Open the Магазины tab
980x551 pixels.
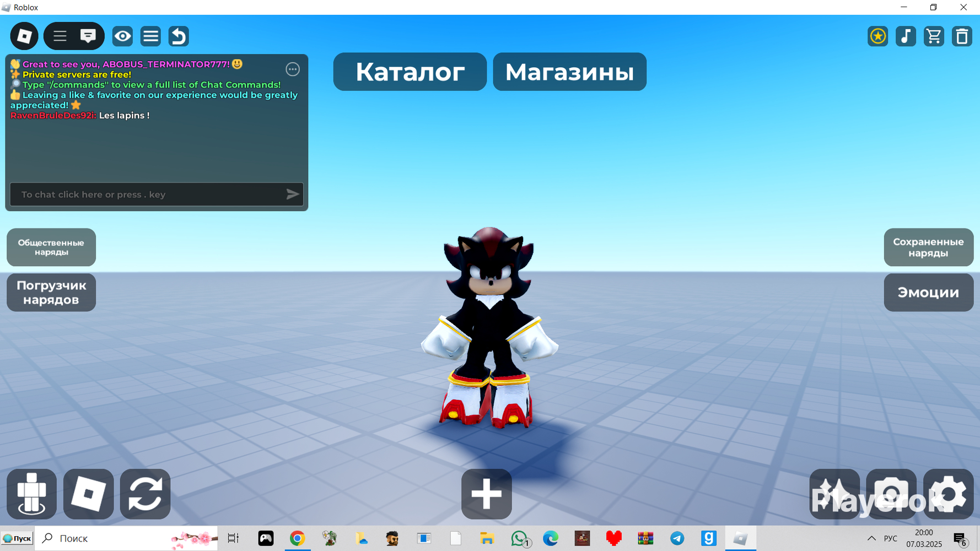coord(570,72)
